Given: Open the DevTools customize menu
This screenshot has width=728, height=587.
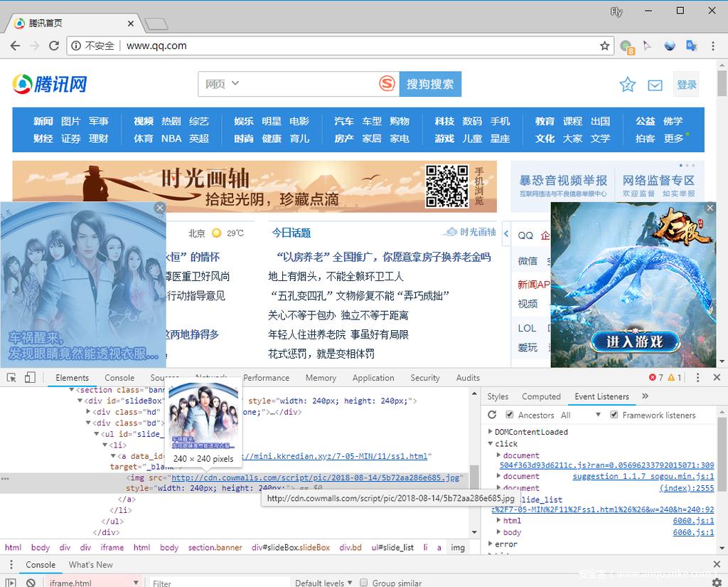Looking at the screenshot, I should click(x=698, y=377).
